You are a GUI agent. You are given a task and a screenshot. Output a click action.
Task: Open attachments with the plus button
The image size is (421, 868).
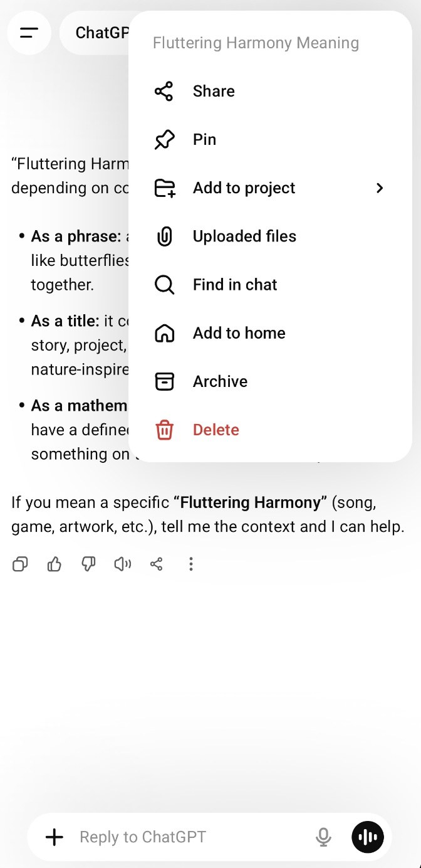coord(55,837)
